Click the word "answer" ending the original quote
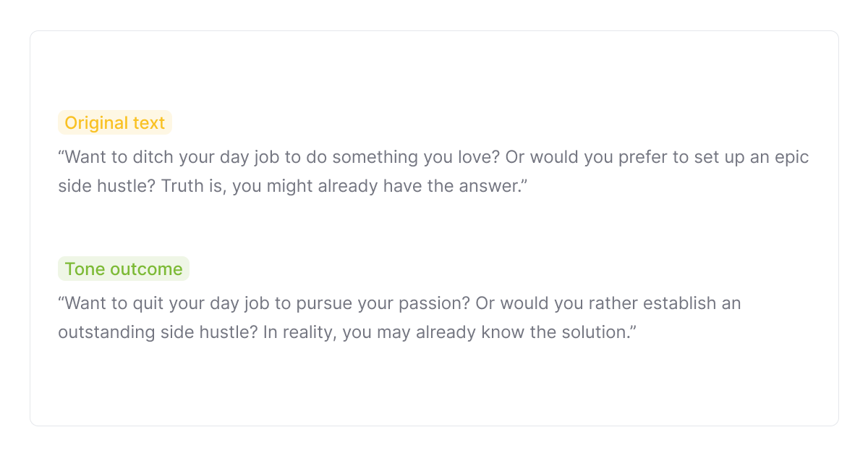The width and height of the screenshot is (868, 456). pos(488,186)
